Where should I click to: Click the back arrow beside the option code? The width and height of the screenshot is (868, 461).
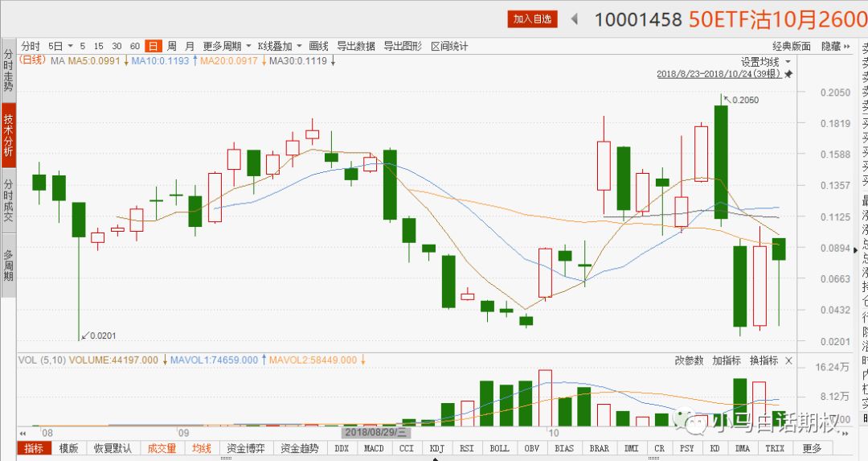pyautogui.click(x=575, y=19)
